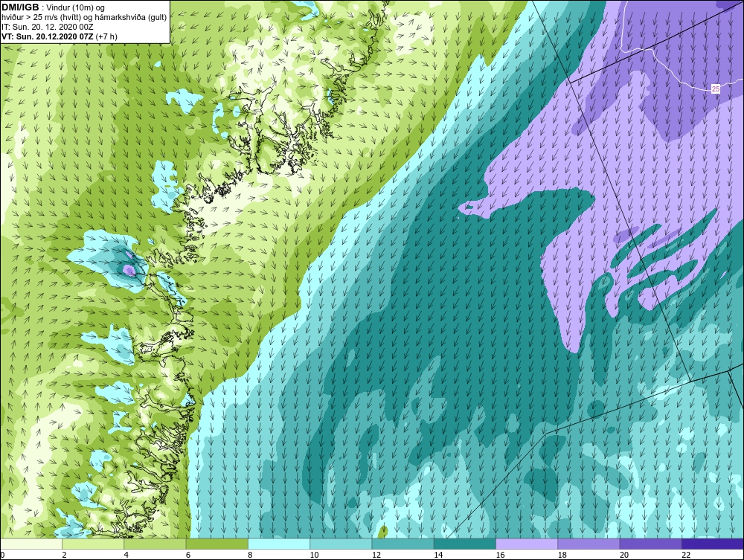Viewport: 744px width, 560px height.
Task: Click the VT Sun. 20.12.2020 07Z line
Action: coord(60,36)
